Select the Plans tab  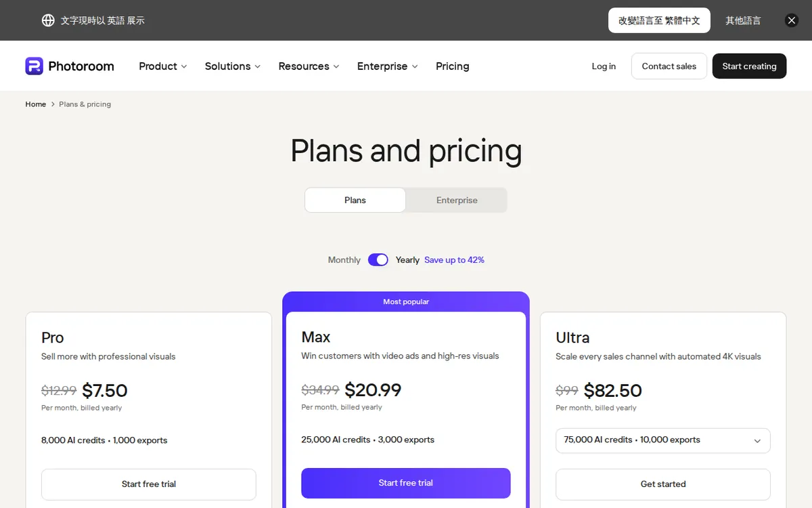[x=355, y=200]
